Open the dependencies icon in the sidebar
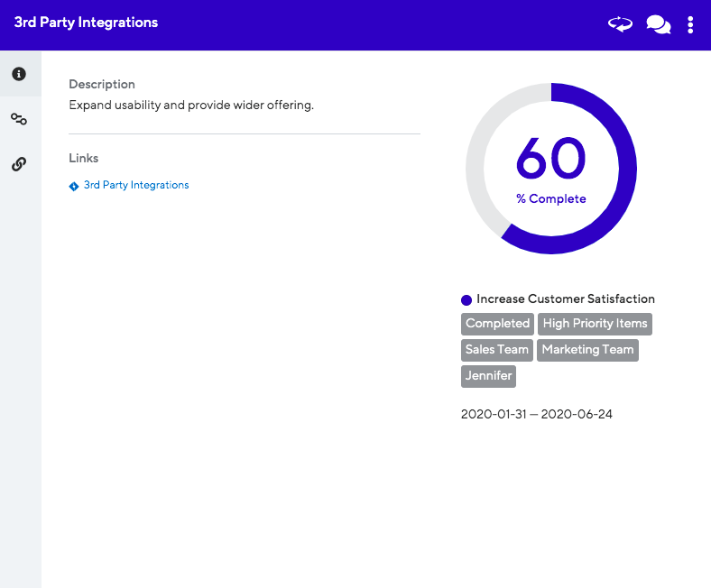 point(19,119)
